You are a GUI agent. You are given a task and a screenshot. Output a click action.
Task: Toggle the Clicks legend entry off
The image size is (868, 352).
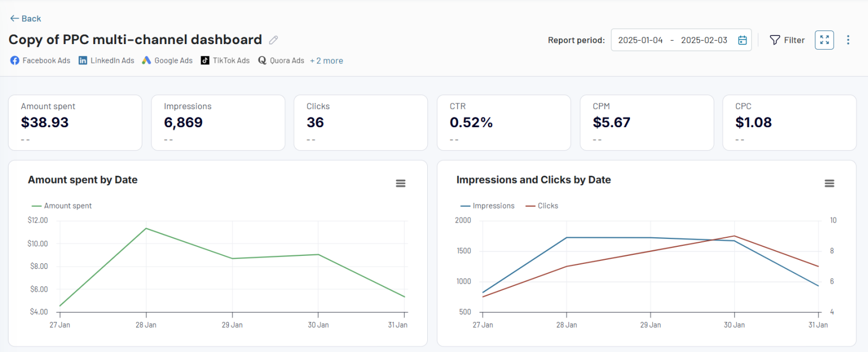click(x=541, y=206)
